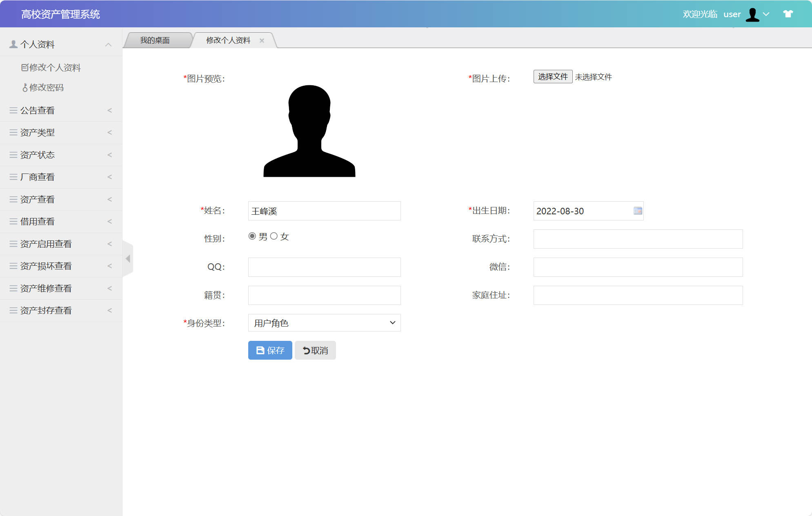This screenshot has height=516, width=812.
Task: Open the key icon beside 修改密码
Action: (25, 87)
